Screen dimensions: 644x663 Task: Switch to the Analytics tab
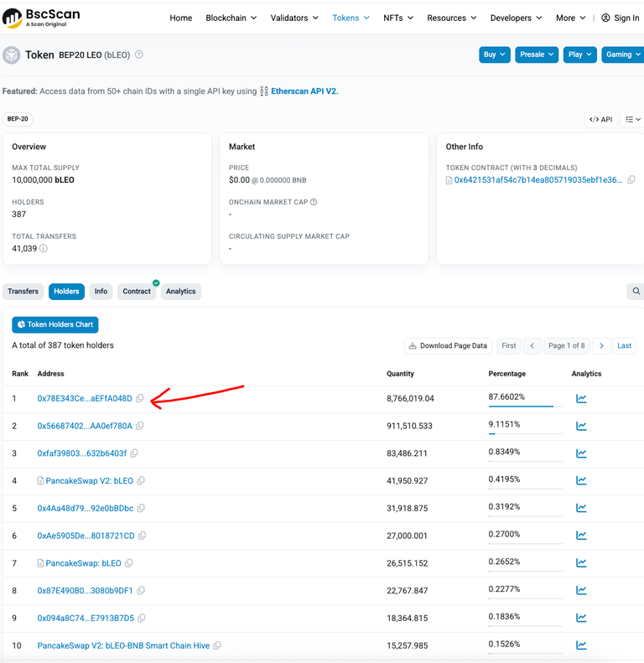pos(180,292)
